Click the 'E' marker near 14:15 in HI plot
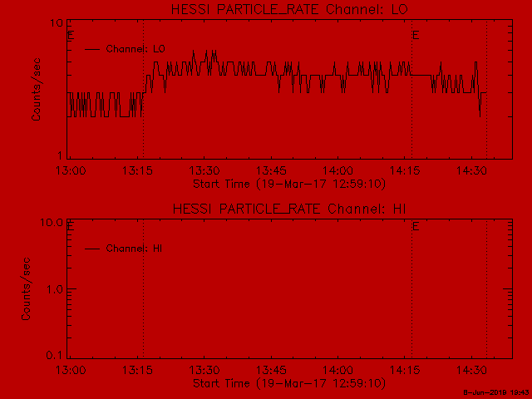Viewport: 532px width, 399px height. 416,226
